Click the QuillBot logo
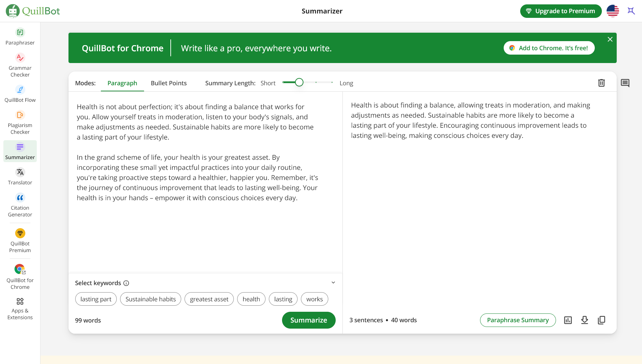 click(x=33, y=11)
